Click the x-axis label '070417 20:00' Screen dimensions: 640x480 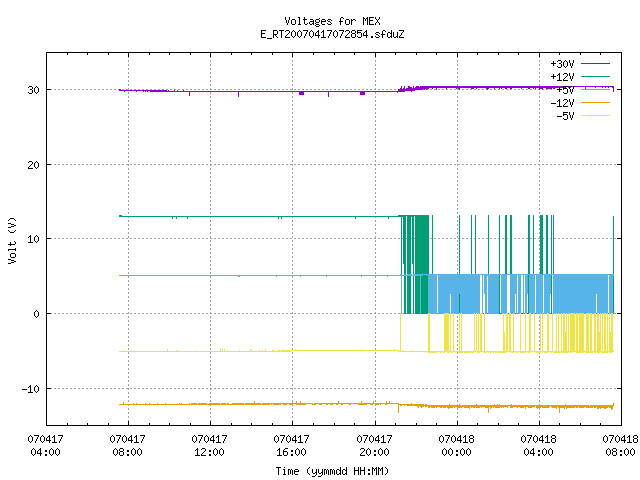(x=374, y=445)
